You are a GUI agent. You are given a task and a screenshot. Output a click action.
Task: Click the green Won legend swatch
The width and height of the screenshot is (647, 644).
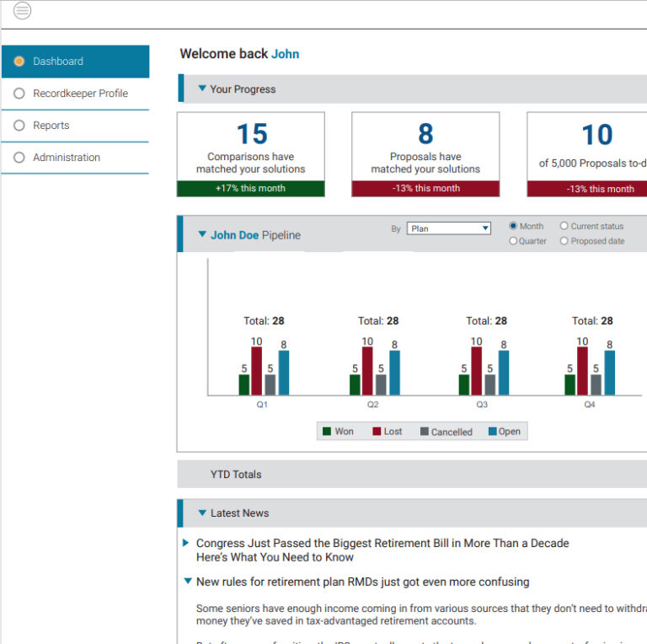pyautogui.click(x=327, y=432)
